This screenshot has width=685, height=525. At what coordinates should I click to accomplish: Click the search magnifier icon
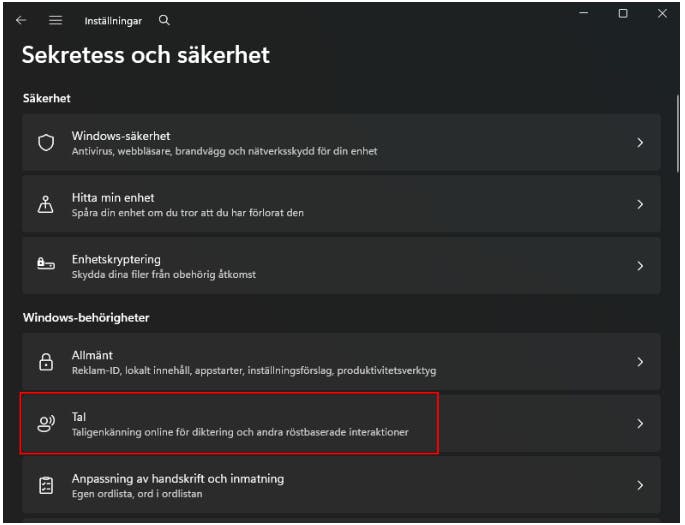165,20
